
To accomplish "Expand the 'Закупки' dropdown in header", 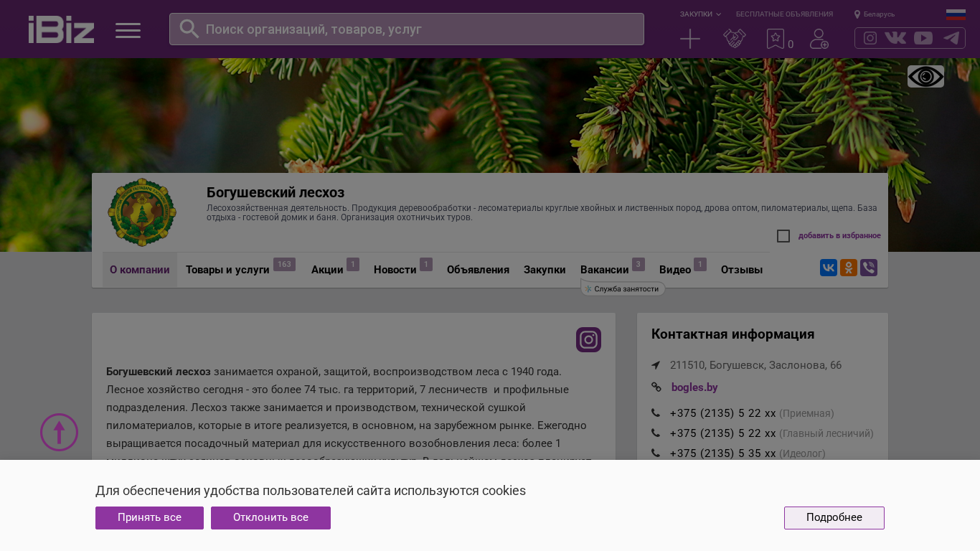I will click(700, 14).
